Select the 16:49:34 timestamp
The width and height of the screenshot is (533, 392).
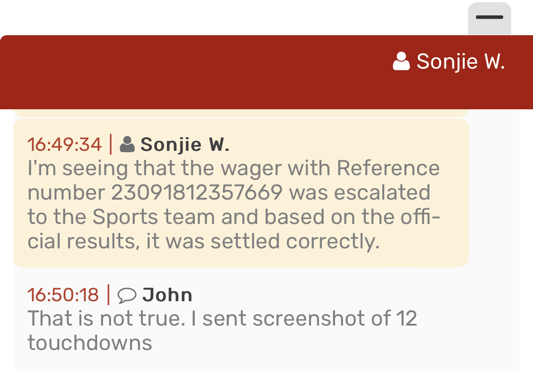(x=64, y=145)
